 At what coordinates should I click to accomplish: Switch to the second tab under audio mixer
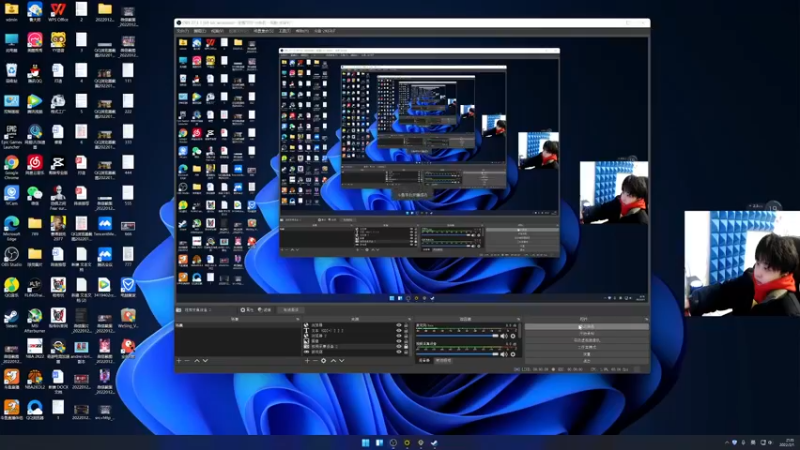coord(443,360)
